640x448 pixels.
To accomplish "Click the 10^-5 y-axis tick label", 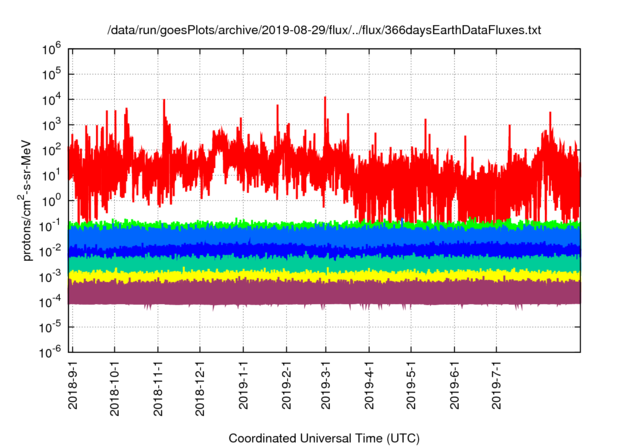I will coord(51,327).
